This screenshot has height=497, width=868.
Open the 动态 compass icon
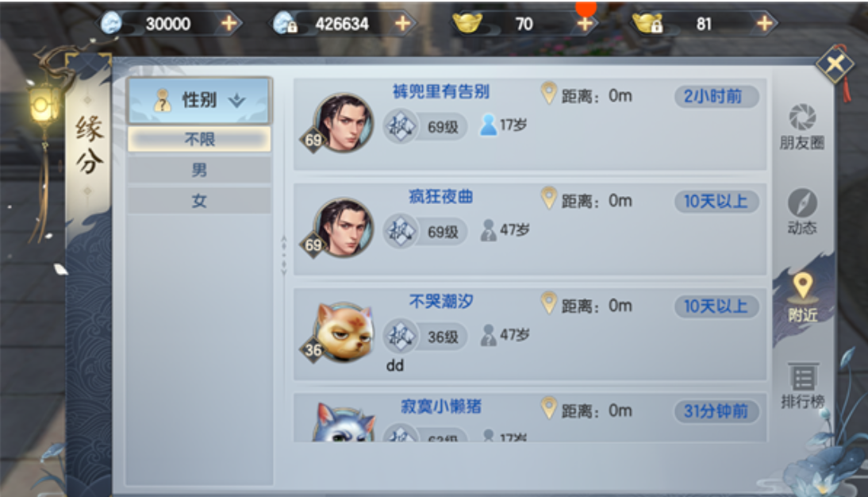coord(801,212)
